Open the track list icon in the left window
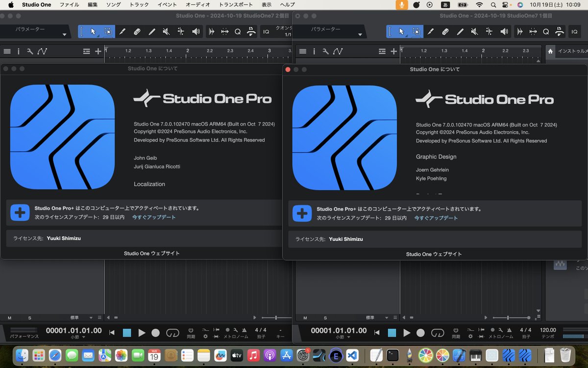This screenshot has width=588, height=368. (7, 51)
